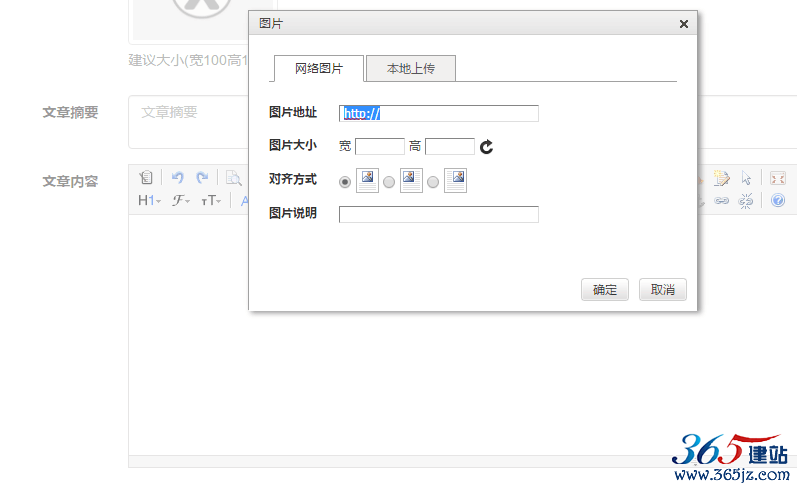This screenshot has height=488, width=797.
Task: Select the left alignment radio button
Action: pyautogui.click(x=389, y=182)
